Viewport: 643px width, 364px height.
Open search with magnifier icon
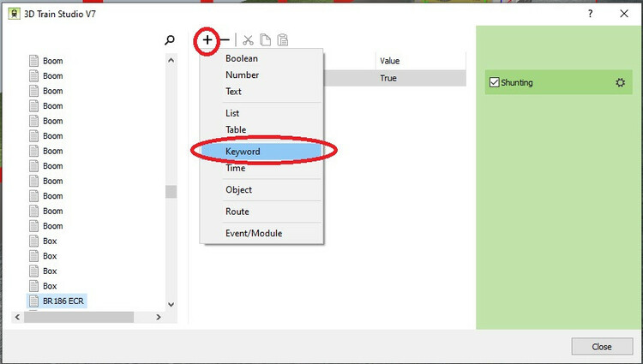pos(170,39)
